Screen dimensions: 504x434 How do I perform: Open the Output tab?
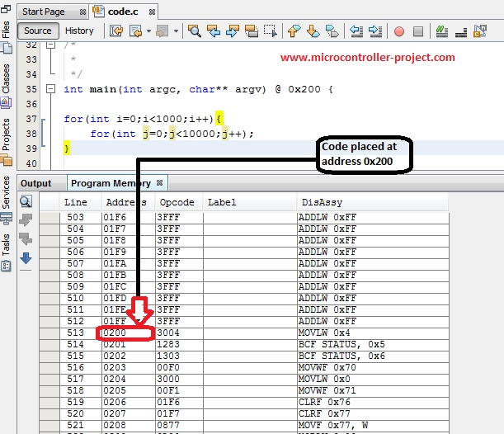[36, 183]
